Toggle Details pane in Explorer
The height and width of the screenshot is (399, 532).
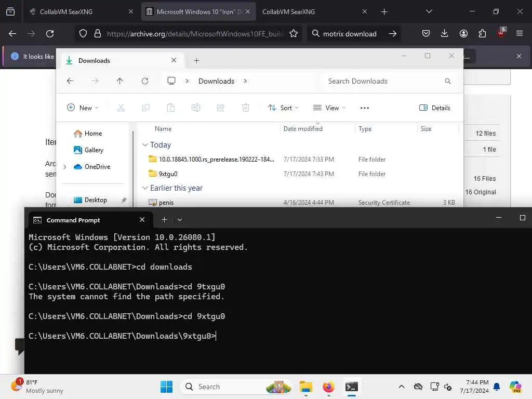point(435,108)
